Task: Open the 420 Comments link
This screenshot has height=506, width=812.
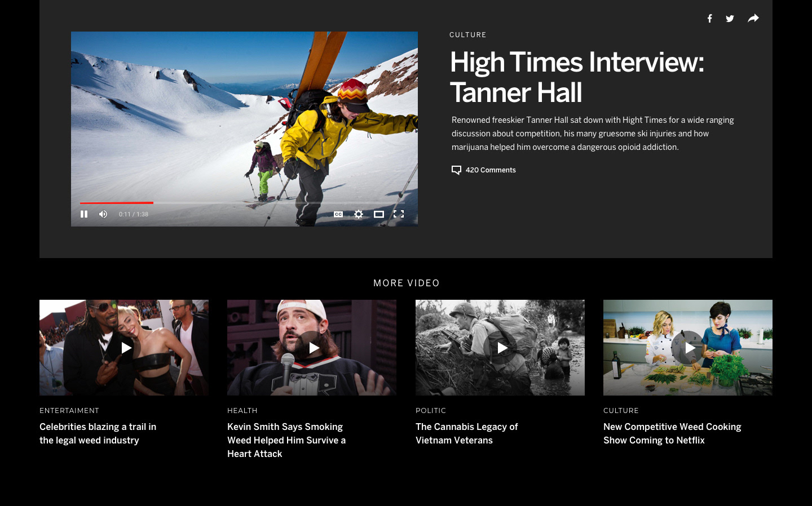Action: click(x=491, y=170)
